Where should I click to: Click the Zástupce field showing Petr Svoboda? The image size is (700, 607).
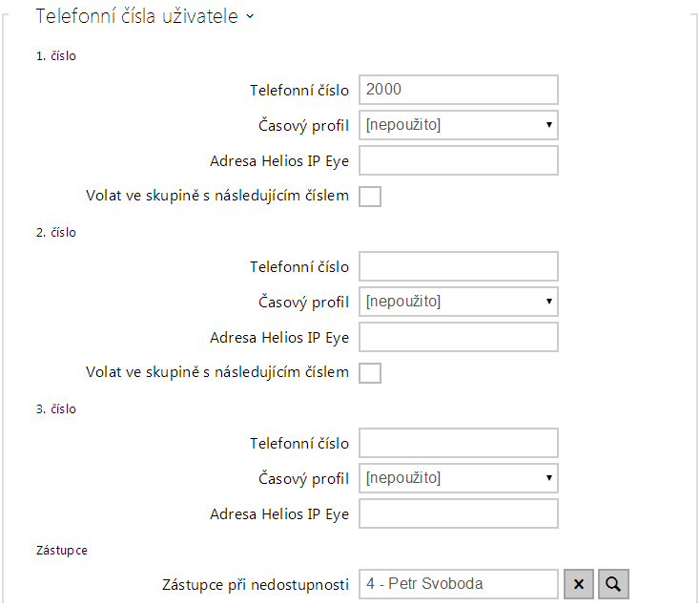tap(459, 584)
